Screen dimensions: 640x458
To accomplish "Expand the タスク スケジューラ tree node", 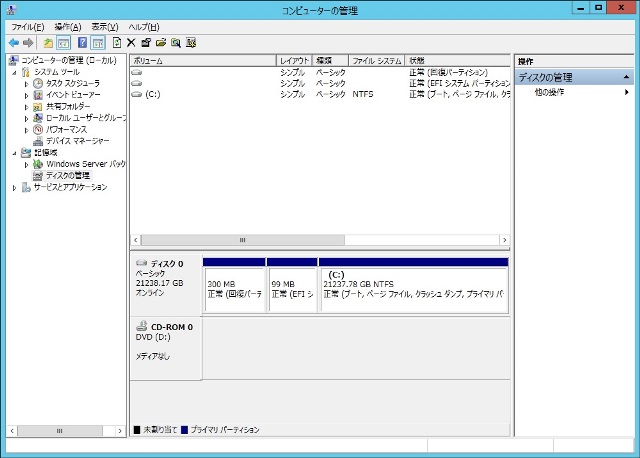I will [x=27, y=83].
